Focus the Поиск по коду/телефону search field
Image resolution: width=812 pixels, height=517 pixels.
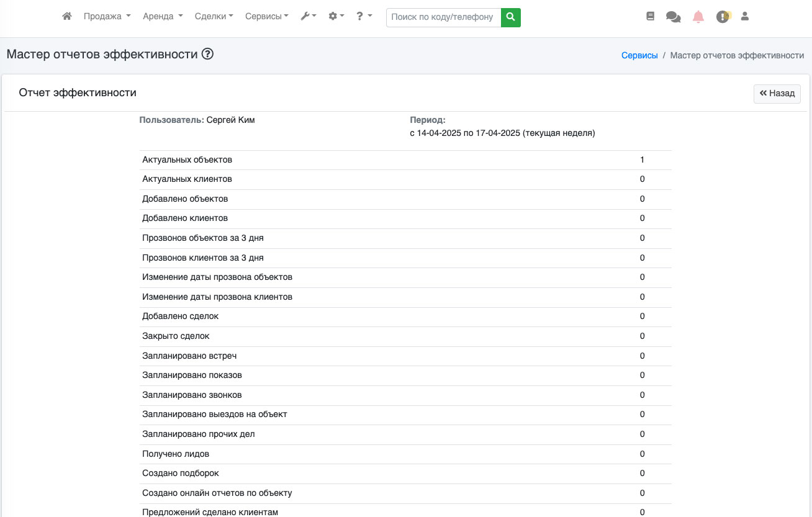443,17
